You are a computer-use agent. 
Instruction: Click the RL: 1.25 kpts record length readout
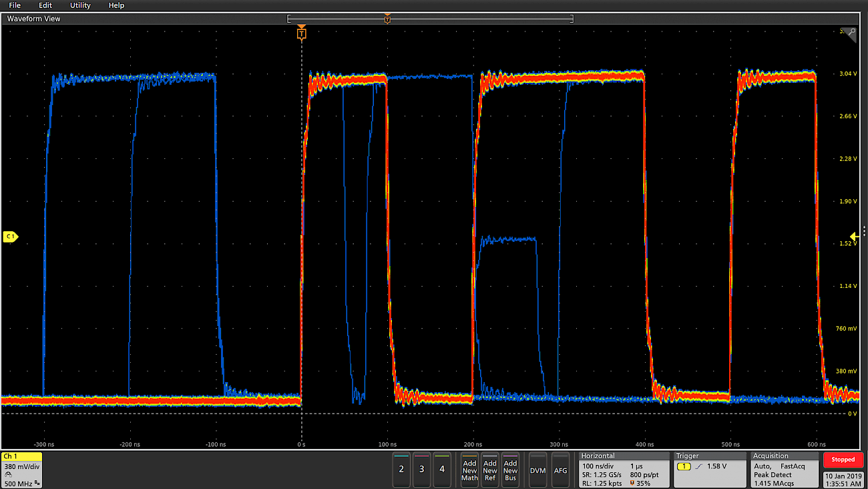click(601, 483)
